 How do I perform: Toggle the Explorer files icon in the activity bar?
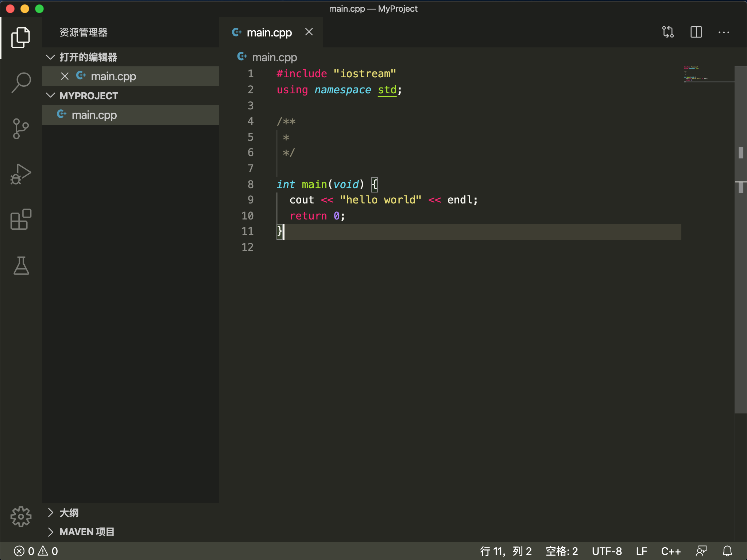(x=21, y=37)
